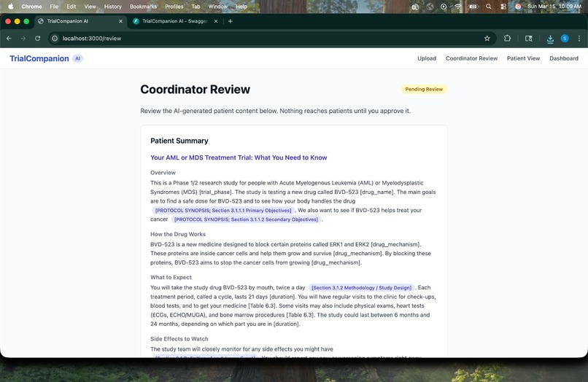This screenshot has width=588, height=382.
Task: Open the Patient View page
Action: [x=523, y=58]
